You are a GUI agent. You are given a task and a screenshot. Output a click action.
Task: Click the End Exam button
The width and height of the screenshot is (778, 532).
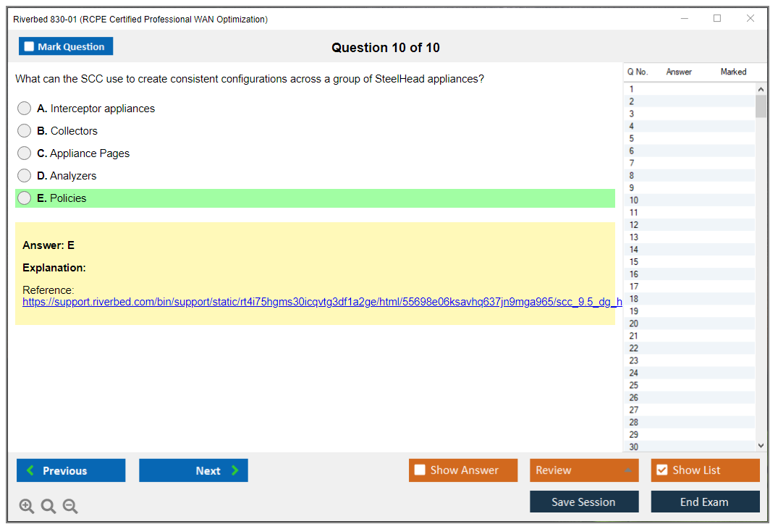(705, 502)
